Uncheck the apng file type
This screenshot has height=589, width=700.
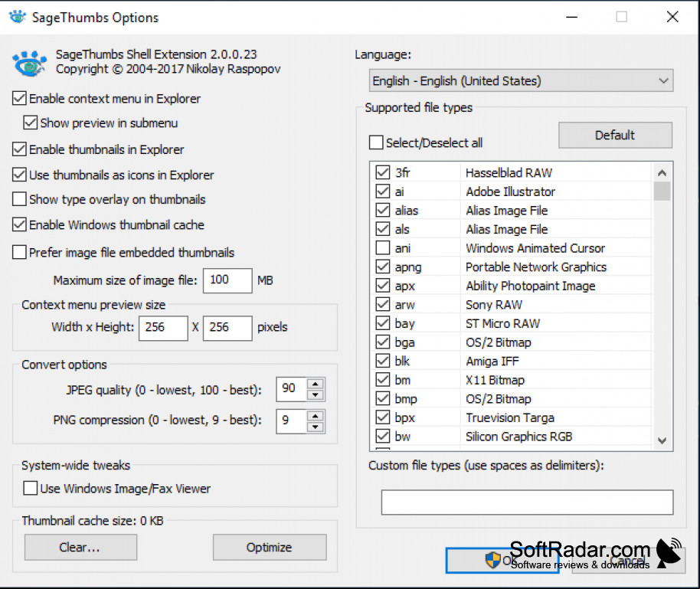(383, 267)
